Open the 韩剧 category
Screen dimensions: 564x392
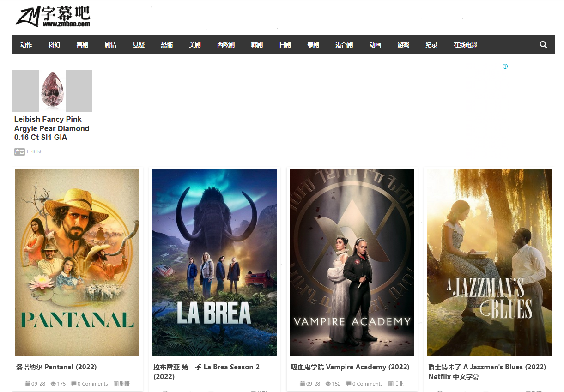coord(257,45)
